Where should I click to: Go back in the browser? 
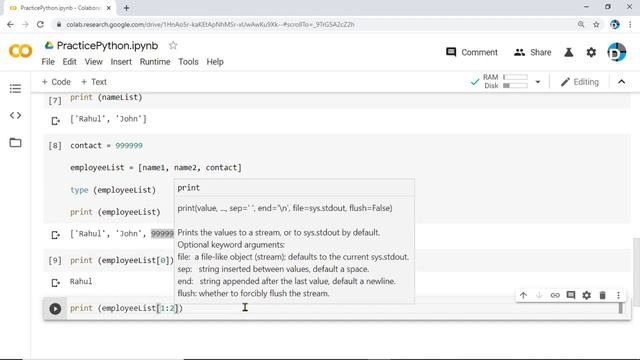tap(10, 24)
